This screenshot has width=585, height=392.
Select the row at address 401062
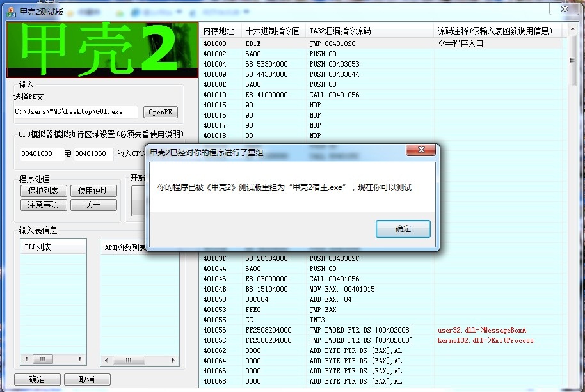(x=381, y=350)
